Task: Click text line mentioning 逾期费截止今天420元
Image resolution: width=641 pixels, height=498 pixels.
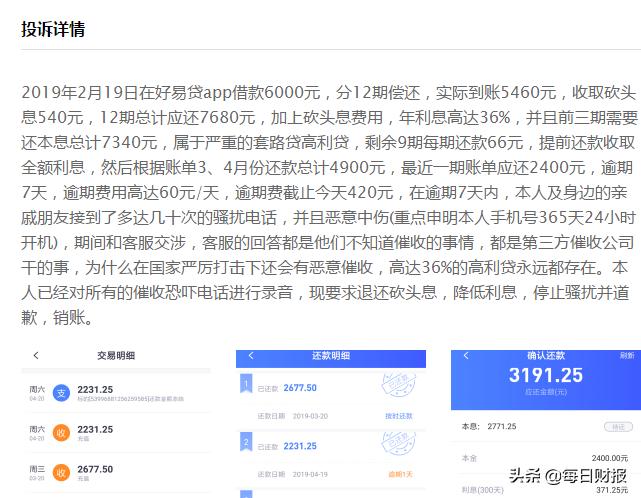Action: tap(324, 193)
